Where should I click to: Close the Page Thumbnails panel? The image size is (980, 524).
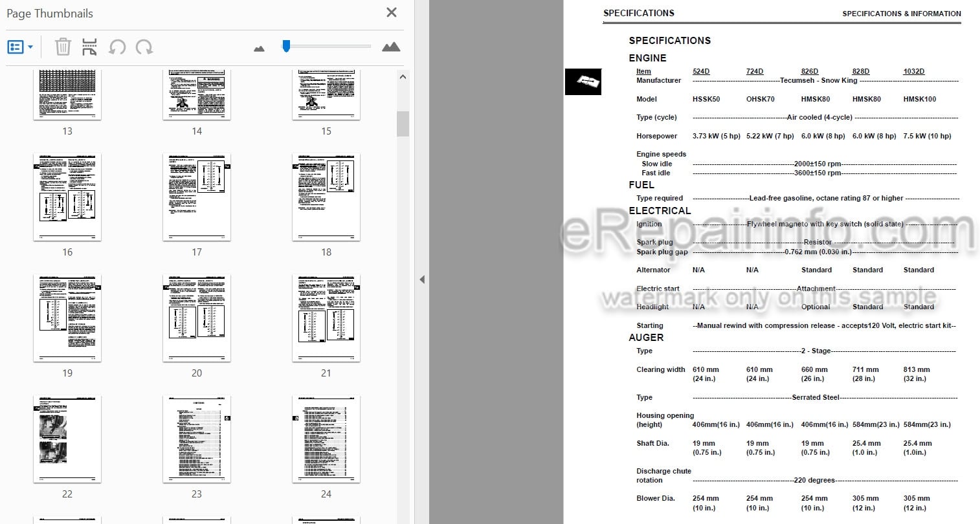(392, 12)
